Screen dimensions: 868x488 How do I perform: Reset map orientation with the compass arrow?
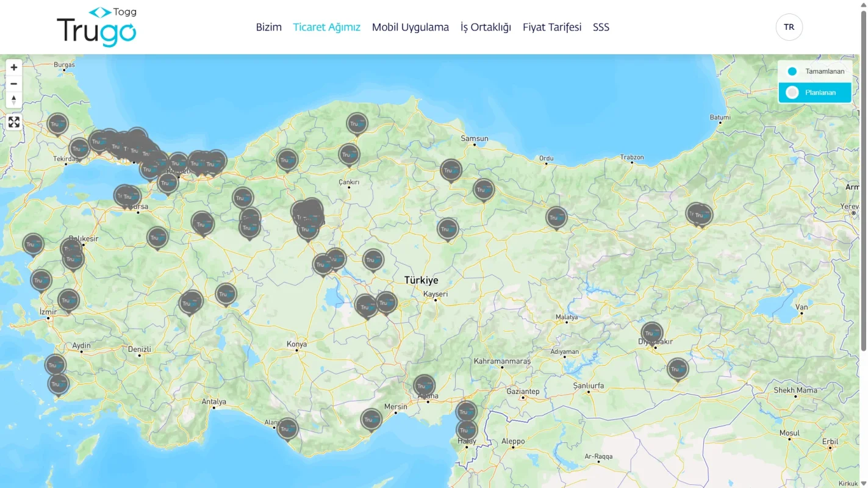coord(13,100)
